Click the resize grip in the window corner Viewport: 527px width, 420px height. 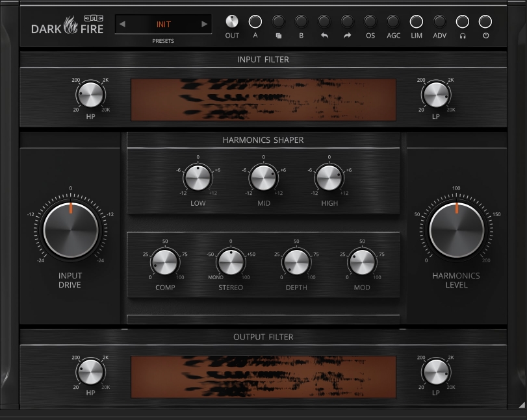click(521, 405)
